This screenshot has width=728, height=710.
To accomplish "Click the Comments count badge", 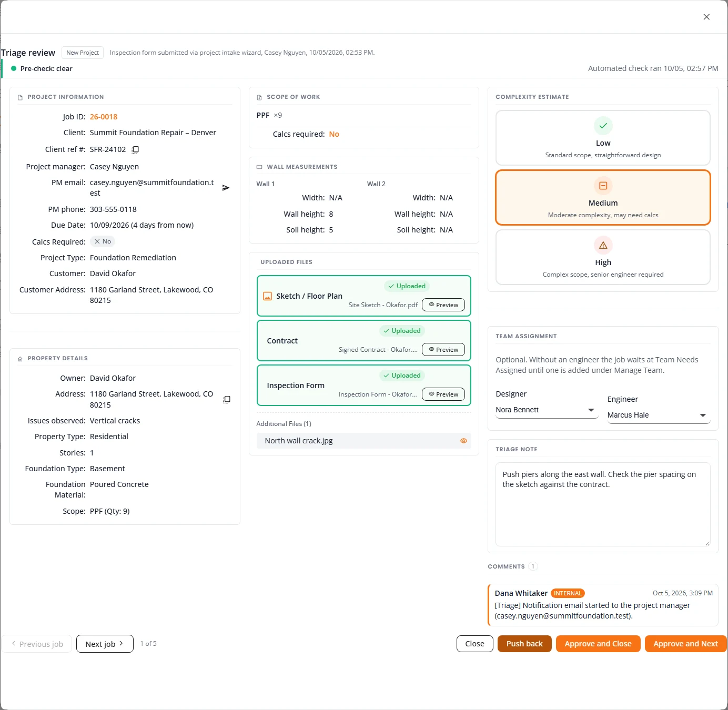I will coord(533,566).
